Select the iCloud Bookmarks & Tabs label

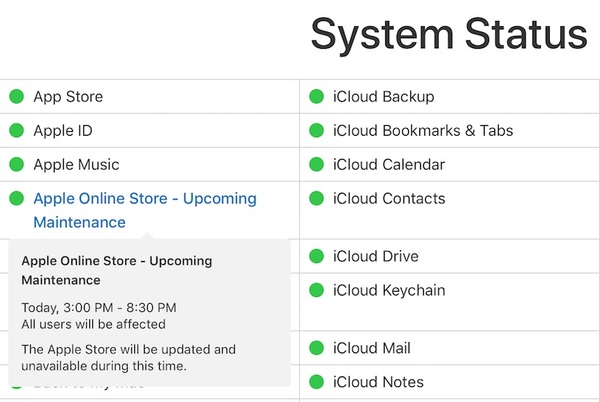[x=423, y=130]
